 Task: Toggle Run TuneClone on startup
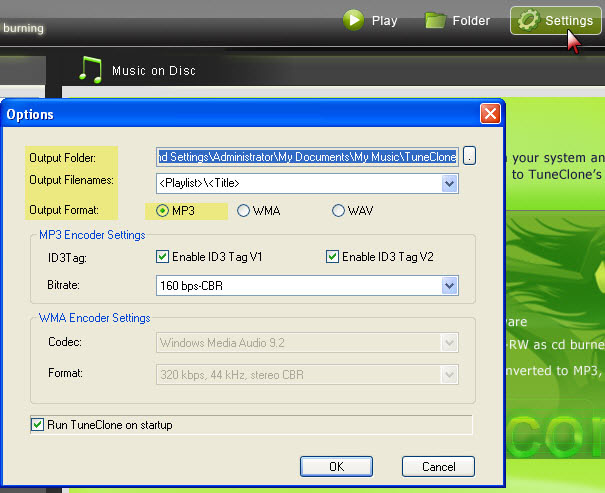(37, 425)
